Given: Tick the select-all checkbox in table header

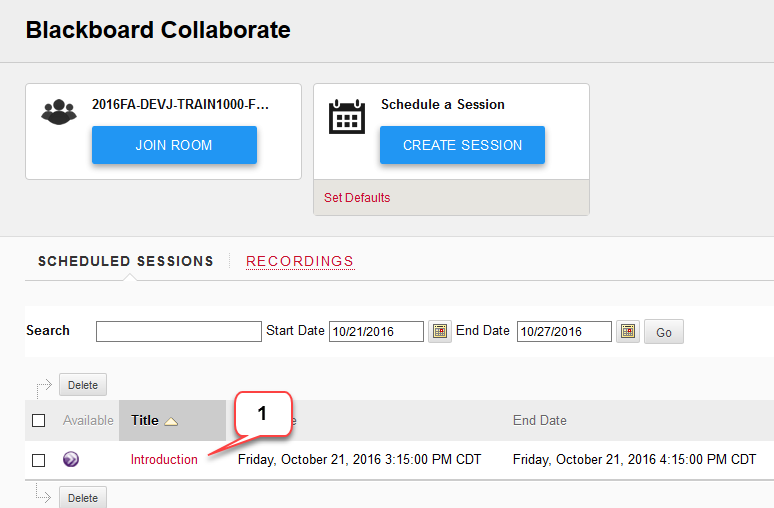Looking at the screenshot, I should (39, 421).
